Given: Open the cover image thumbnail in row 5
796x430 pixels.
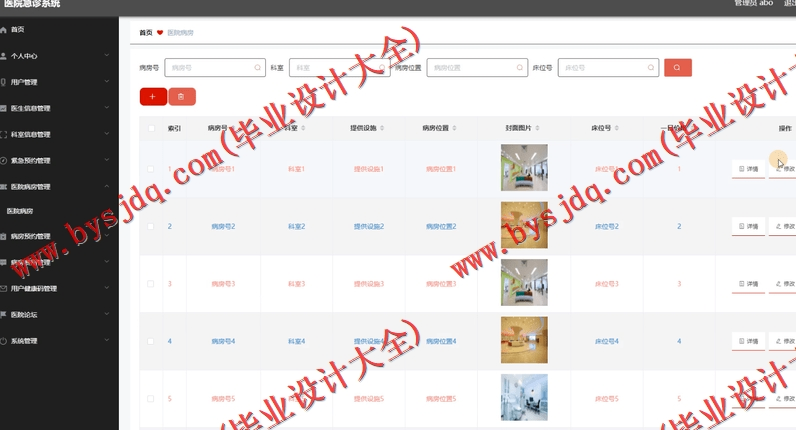Looking at the screenshot, I should pyautogui.click(x=524, y=398).
